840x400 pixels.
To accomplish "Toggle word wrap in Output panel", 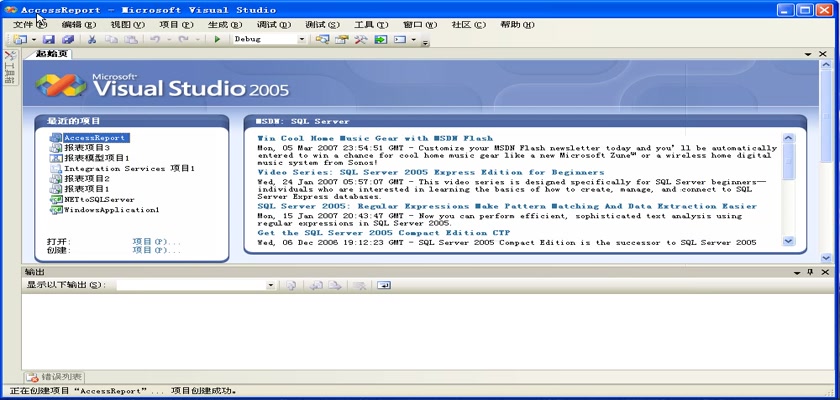I will pos(384,285).
